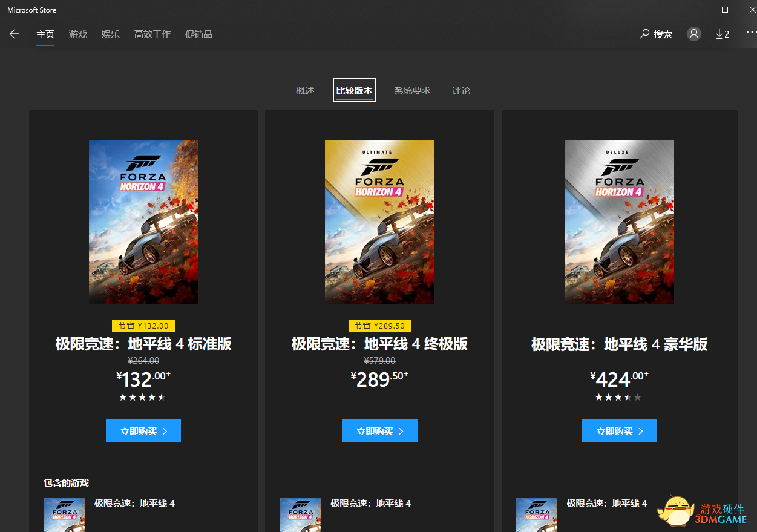Open included game thumbnail under 终极版
Image resolution: width=757 pixels, height=532 pixels.
(300, 515)
